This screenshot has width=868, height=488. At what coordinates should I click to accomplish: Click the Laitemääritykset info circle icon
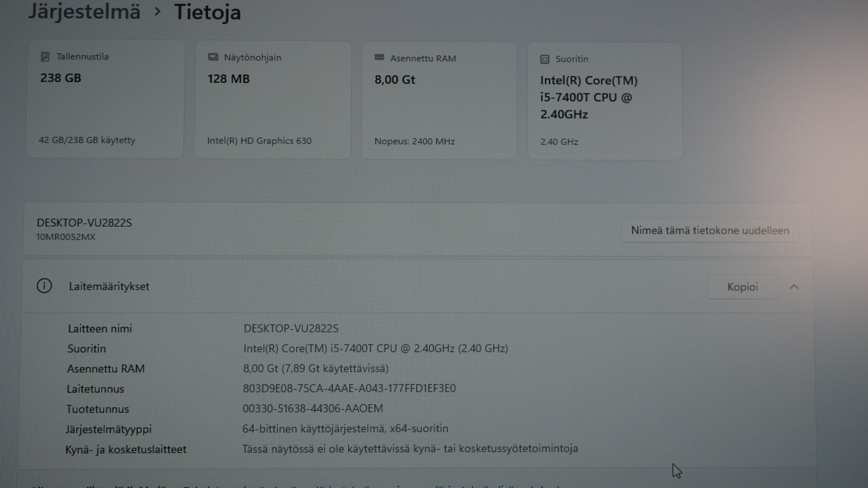[x=44, y=286]
